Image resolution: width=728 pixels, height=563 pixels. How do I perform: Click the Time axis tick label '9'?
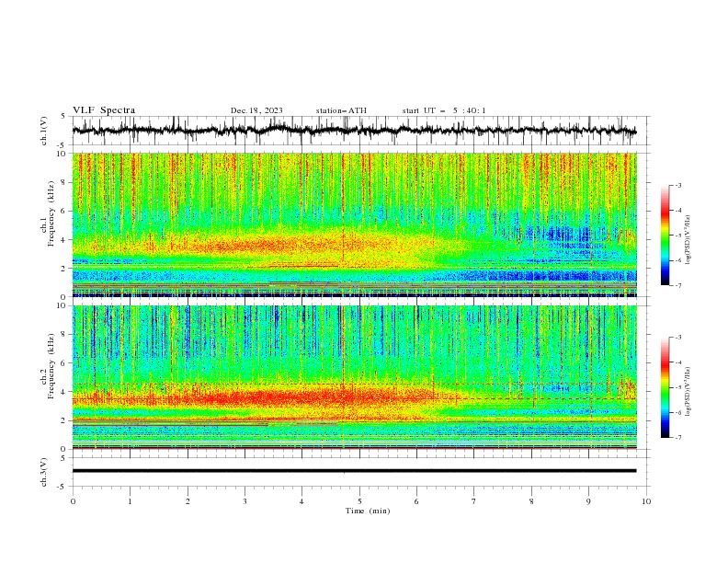pos(588,501)
